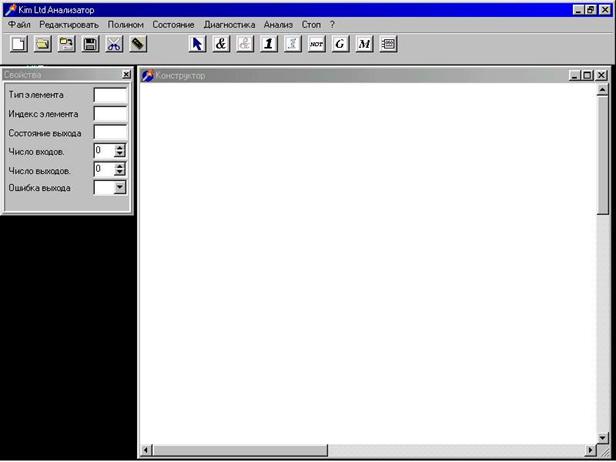
Task: Open the Файл menu
Action: (19, 24)
